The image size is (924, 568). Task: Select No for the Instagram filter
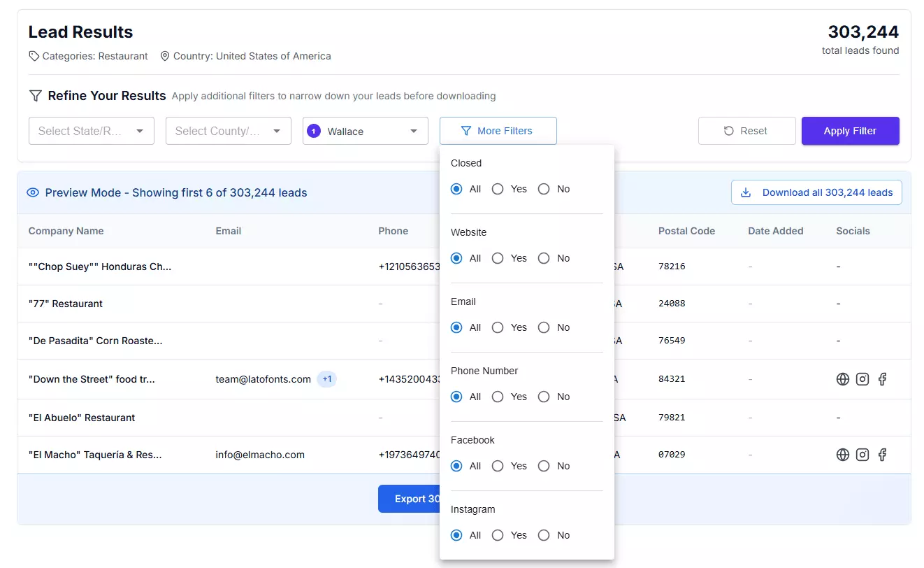[x=544, y=535]
